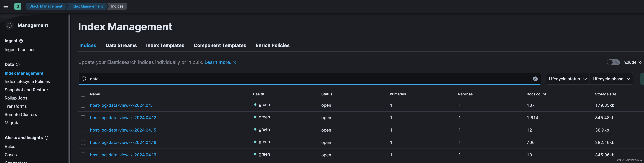Switch to the Indices tab
Viewport: 644px width, 163px height.
click(x=88, y=45)
